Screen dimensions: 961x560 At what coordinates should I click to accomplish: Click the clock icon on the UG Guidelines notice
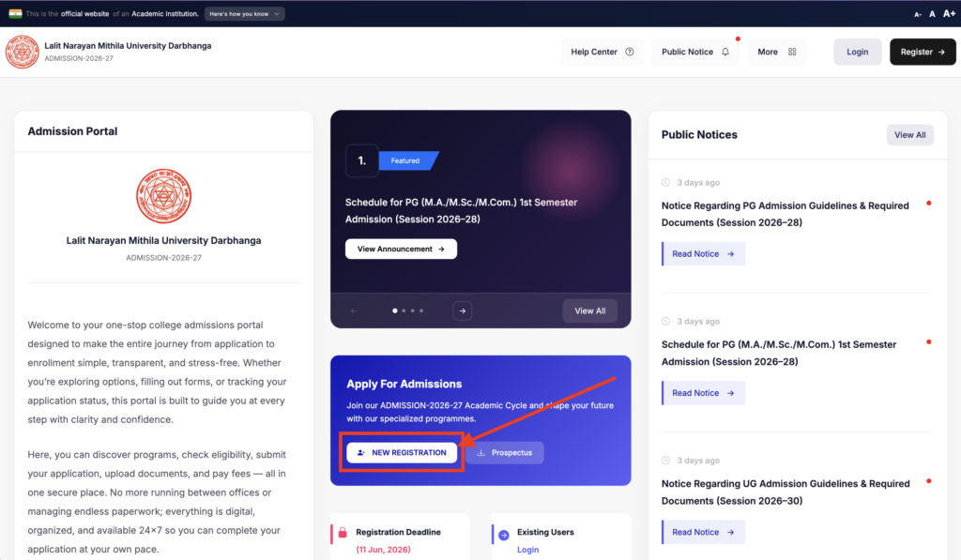tap(665, 461)
